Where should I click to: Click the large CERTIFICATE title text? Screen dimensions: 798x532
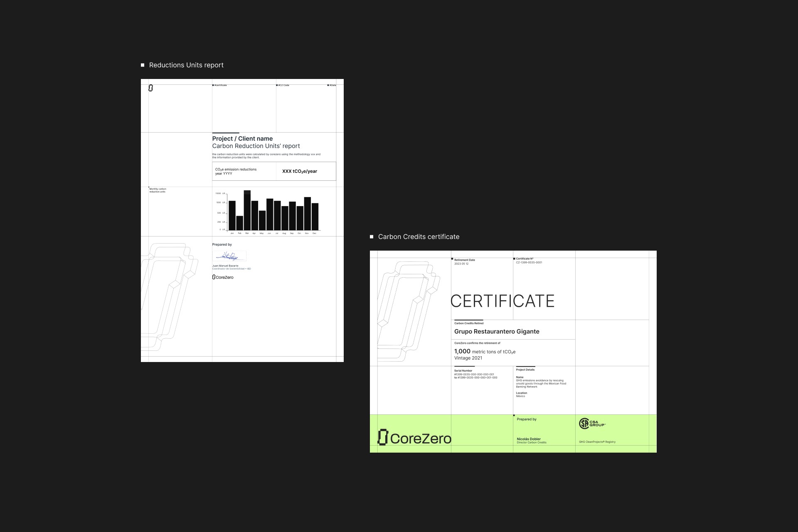[502, 301]
